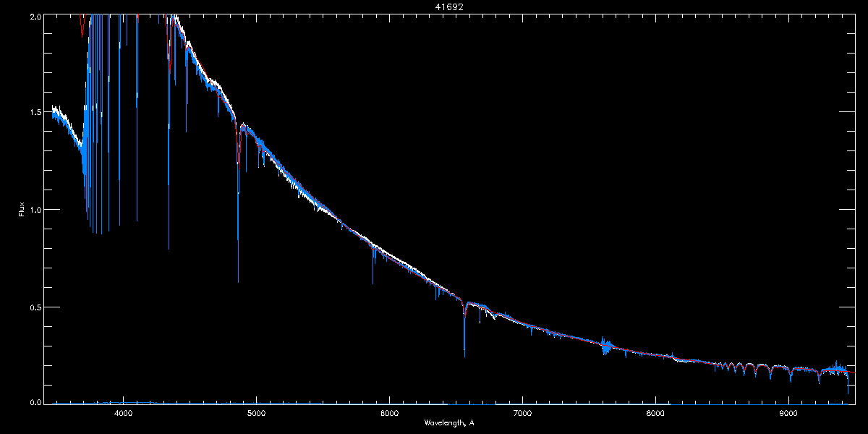
Task: Click the plot title 41692
Action: pos(449,7)
